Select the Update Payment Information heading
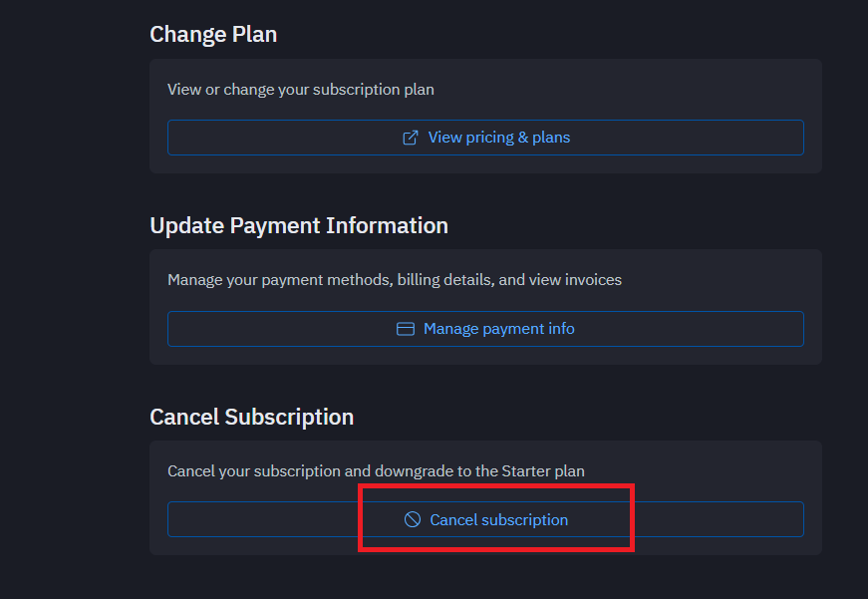The image size is (868, 599). pos(299,226)
